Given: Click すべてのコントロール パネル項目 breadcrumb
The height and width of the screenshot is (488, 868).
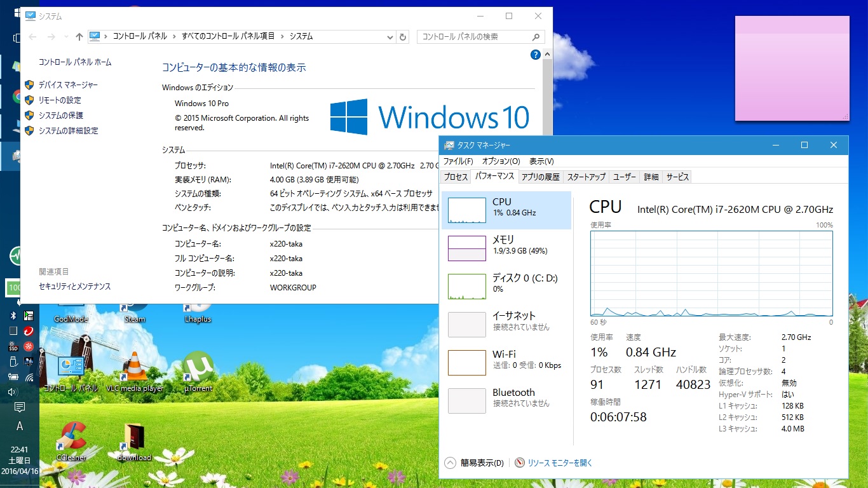Looking at the screenshot, I should coord(228,37).
